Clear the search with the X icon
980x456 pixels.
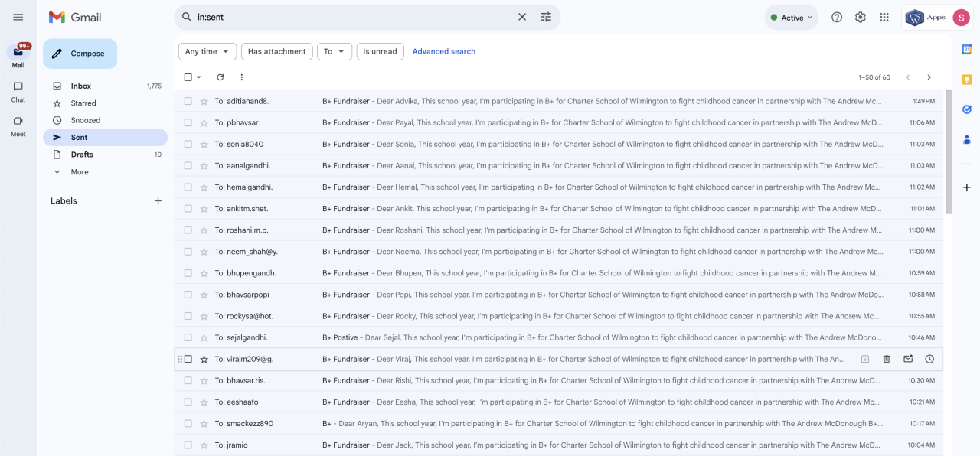[x=522, y=17]
